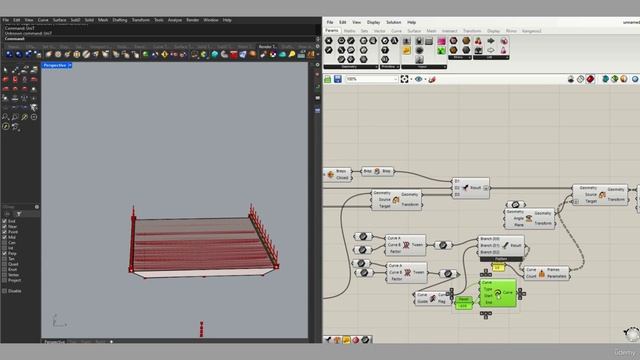This screenshot has width=640, height=360.
Task: Uncheck the Perp object snap
Action: (4, 253)
